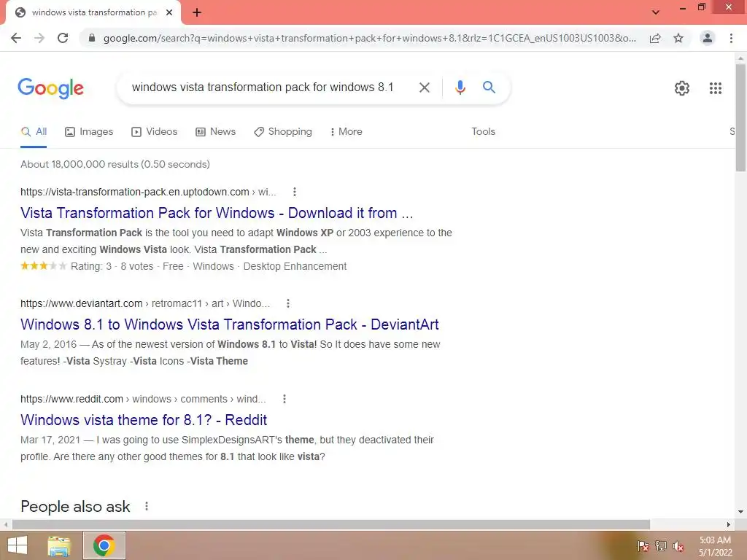Switch to Images results
This screenshot has width=747, height=560.
coord(89,132)
